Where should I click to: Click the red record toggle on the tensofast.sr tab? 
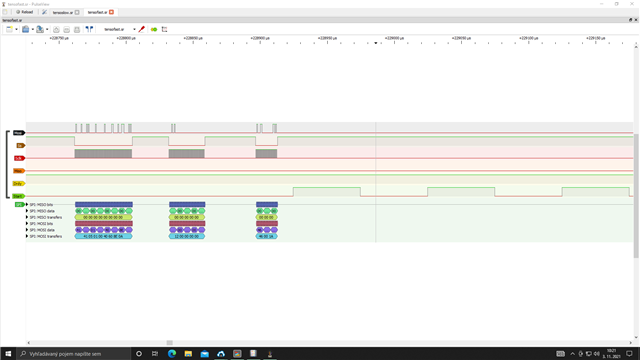click(x=111, y=12)
